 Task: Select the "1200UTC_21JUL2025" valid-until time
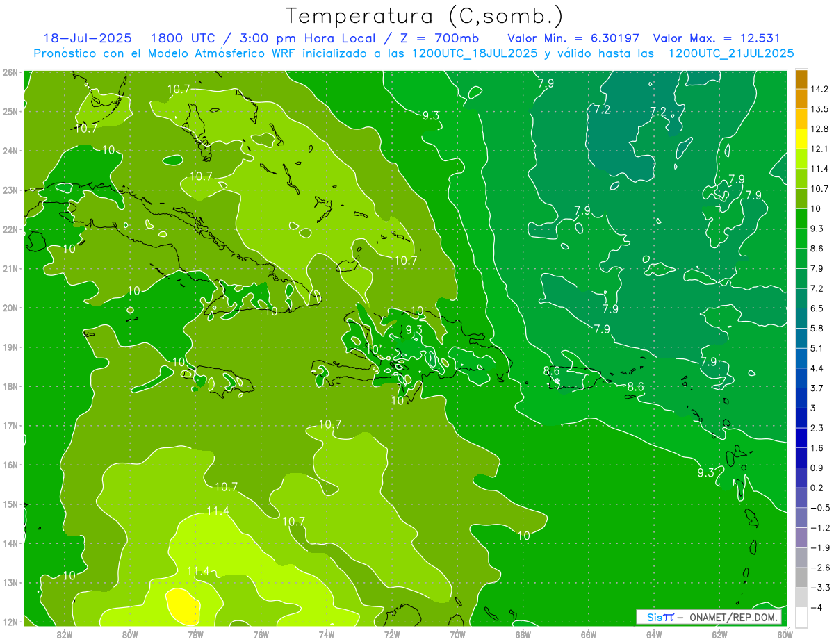pyautogui.click(x=731, y=53)
